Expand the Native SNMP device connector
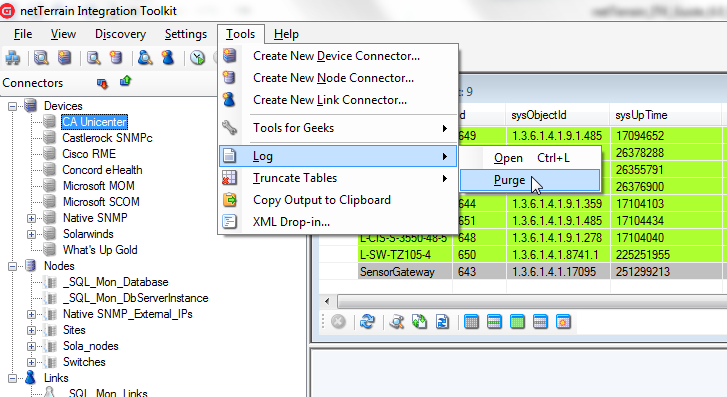Viewport: 727px width, 397px height. tap(31, 218)
